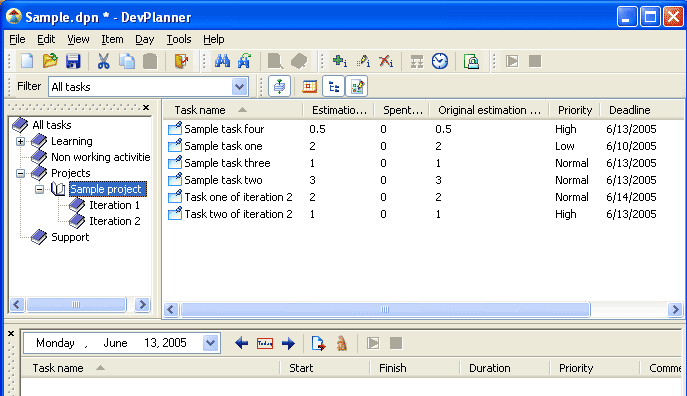Close the task tree side panel
Image resolution: width=687 pixels, height=396 pixels.
coord(146,107)
